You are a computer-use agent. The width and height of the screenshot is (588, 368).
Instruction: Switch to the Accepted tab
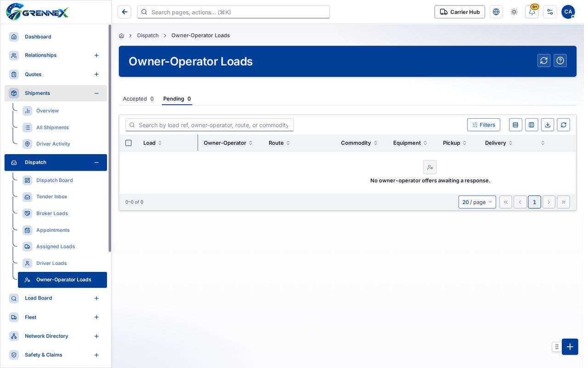coord(138,98)
